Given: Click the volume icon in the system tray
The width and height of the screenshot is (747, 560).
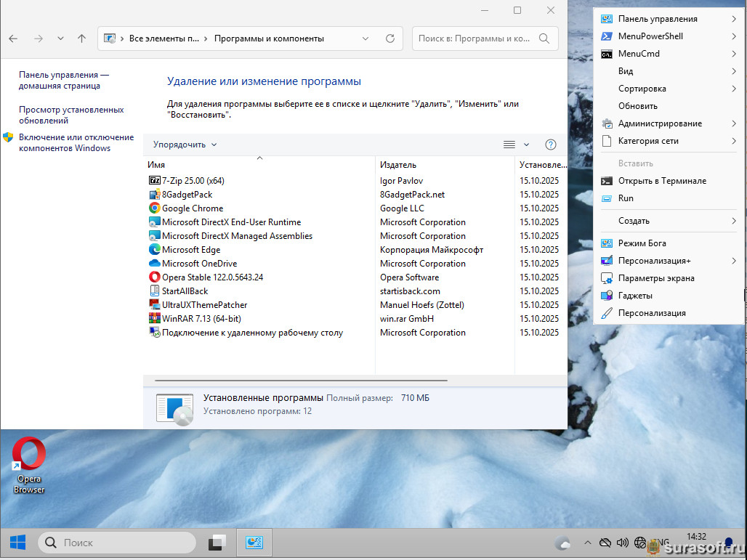Looking at the screenshot, I should (x=622, y=543).
